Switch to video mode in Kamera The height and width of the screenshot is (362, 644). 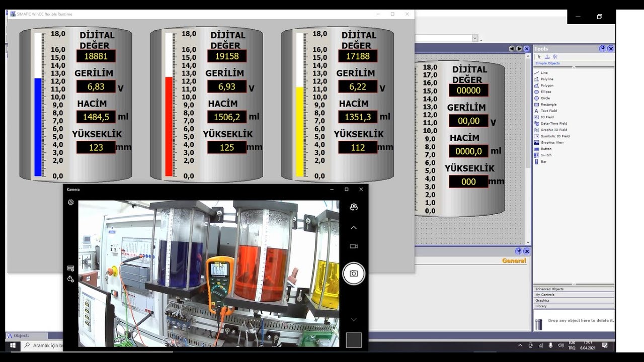354,246
